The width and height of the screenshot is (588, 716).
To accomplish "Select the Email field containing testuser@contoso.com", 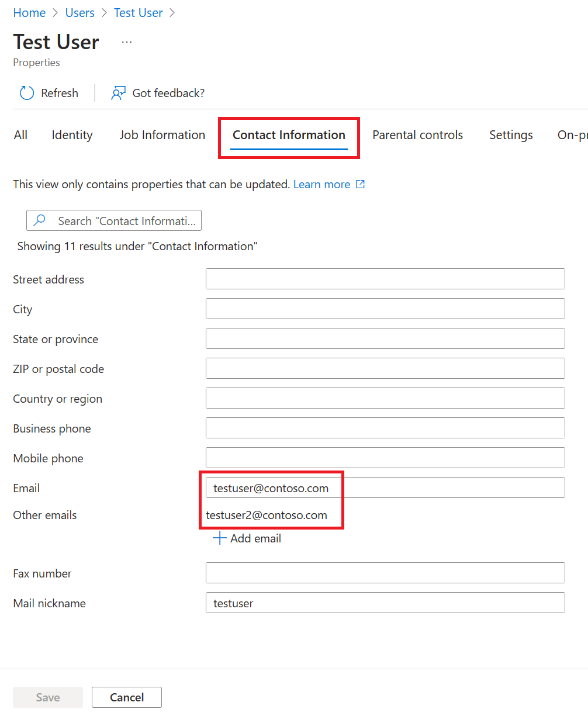I will (x=385, y=487).
